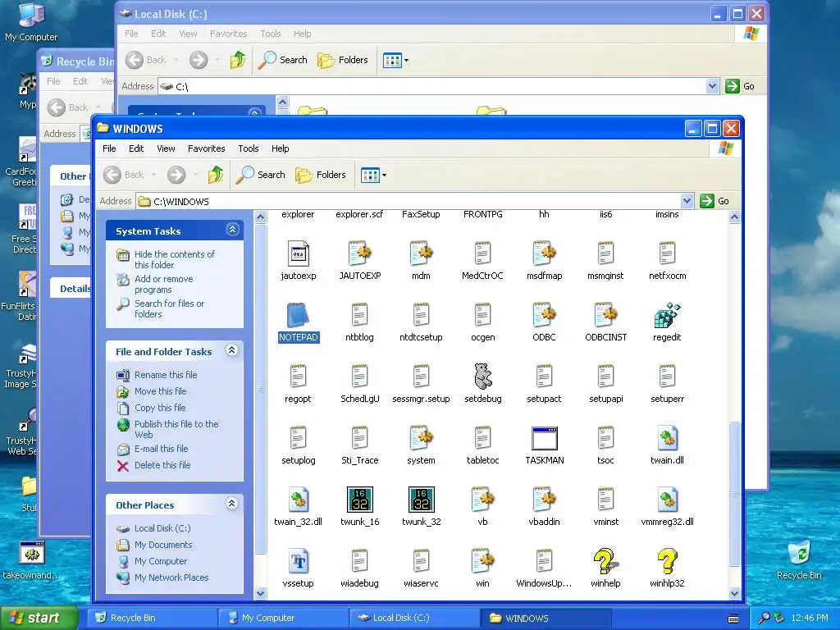The image size is (840, 630).
Task: Click Search for files or folders
Action: click(169, 308)
